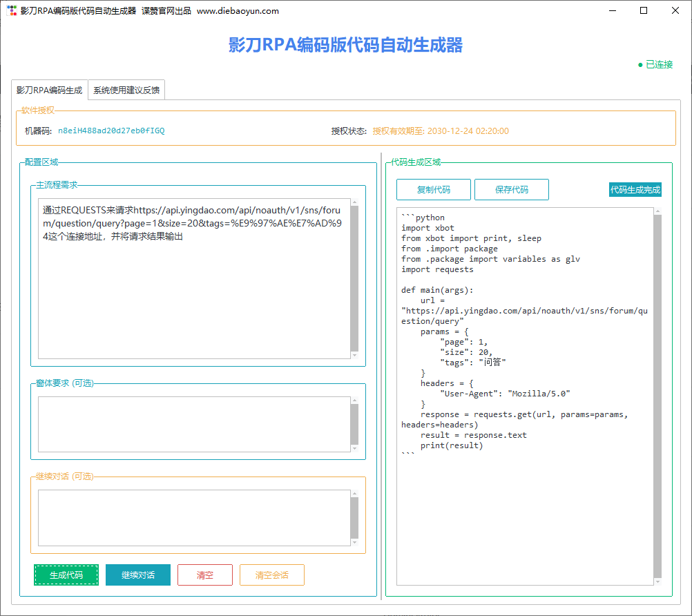Copy generated code with 复制代码
Viewport: 692px width, 616px height.
click(x=434, y=190)
